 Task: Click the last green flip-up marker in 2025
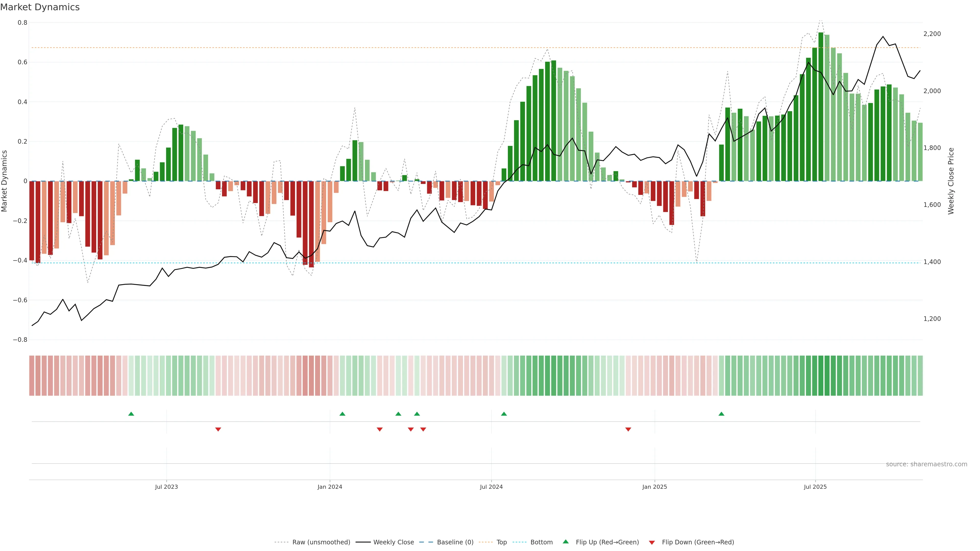pos(721,414)
